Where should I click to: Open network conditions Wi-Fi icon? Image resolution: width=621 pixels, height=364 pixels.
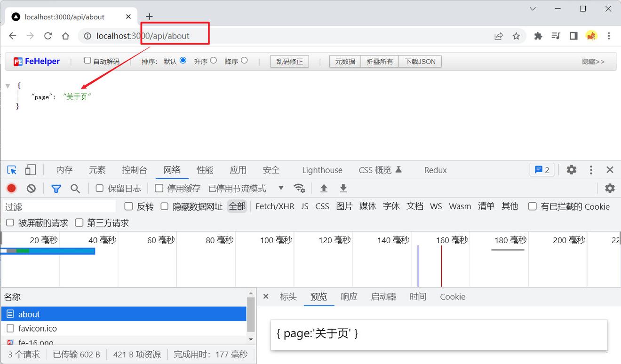point(299,188)
